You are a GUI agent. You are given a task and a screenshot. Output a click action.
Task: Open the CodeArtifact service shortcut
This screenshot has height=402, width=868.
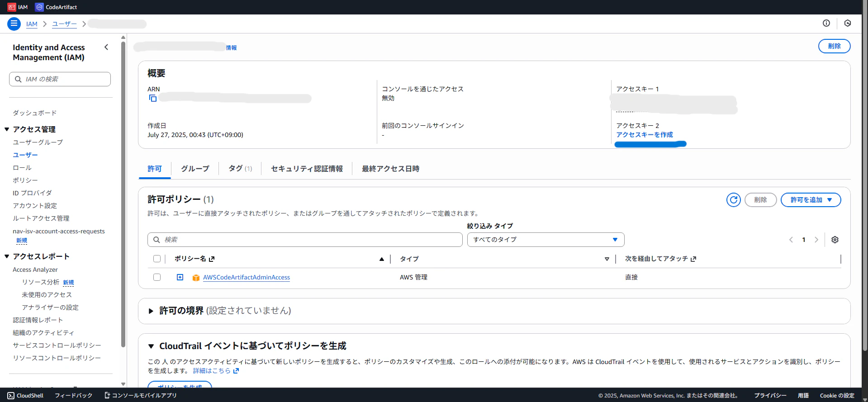click(57, 7)
